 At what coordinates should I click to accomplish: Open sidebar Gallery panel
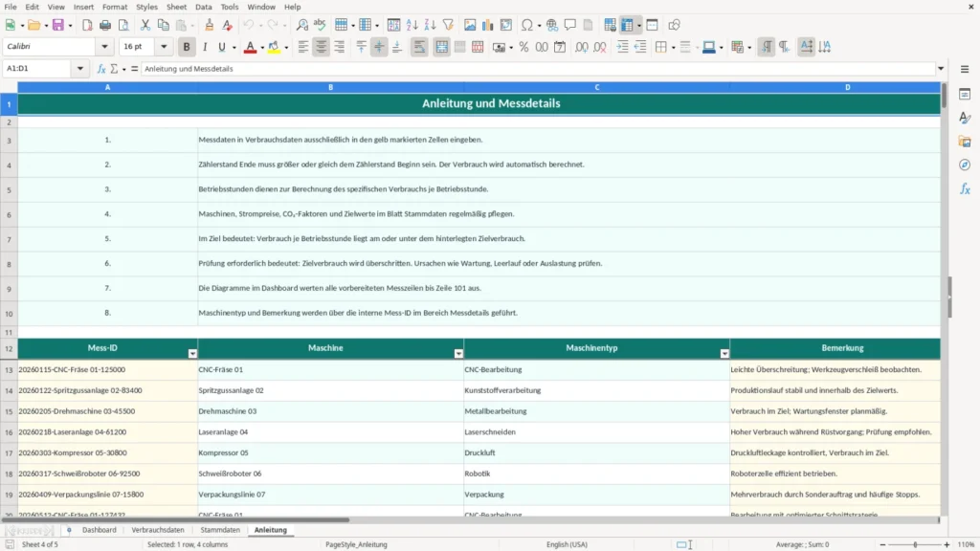[965, 142]
